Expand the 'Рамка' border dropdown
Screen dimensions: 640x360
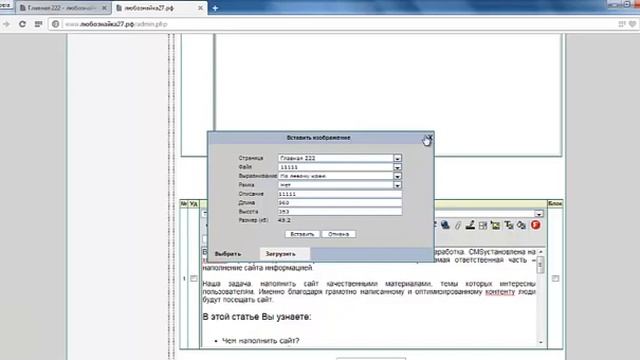[x=398, y=185]
